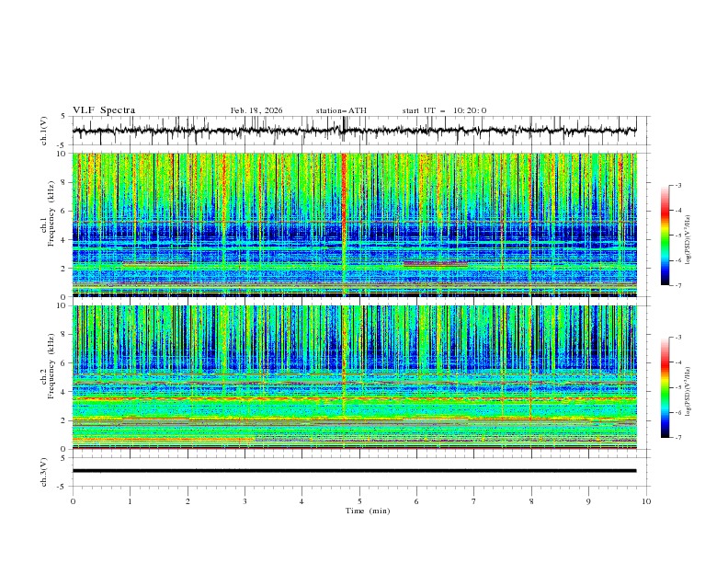Click the ch.2 spectrogram panel
Image resolution: width=728 pixels, height=563 pixels.
pos(355,377)
